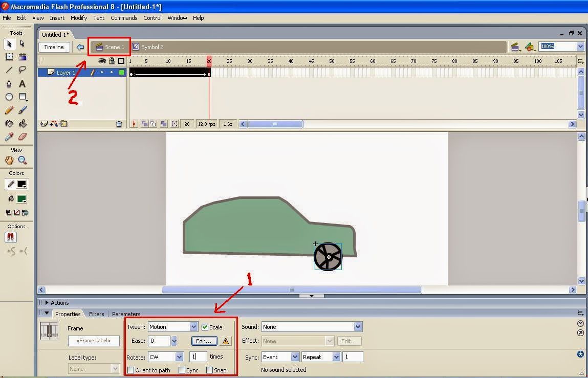Select the Pen tool
Image resolution: width=588 pixels, height=378 pixels.
[9, 83]
